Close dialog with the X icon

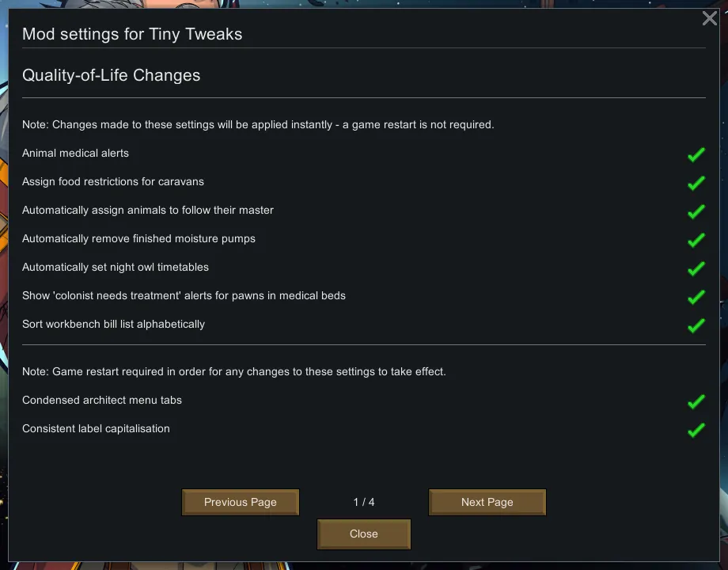[x=709, y=18]
